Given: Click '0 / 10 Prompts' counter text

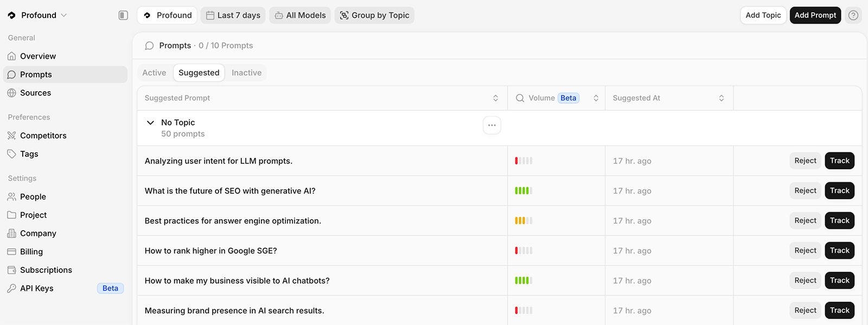Looking at the screenshot, I should coord(226,46).
